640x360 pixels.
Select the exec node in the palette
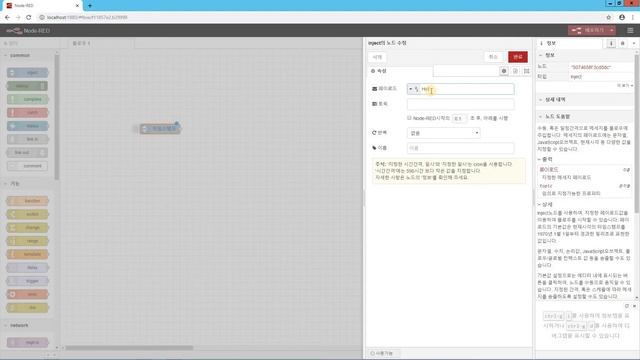click(x=27, y=294)
